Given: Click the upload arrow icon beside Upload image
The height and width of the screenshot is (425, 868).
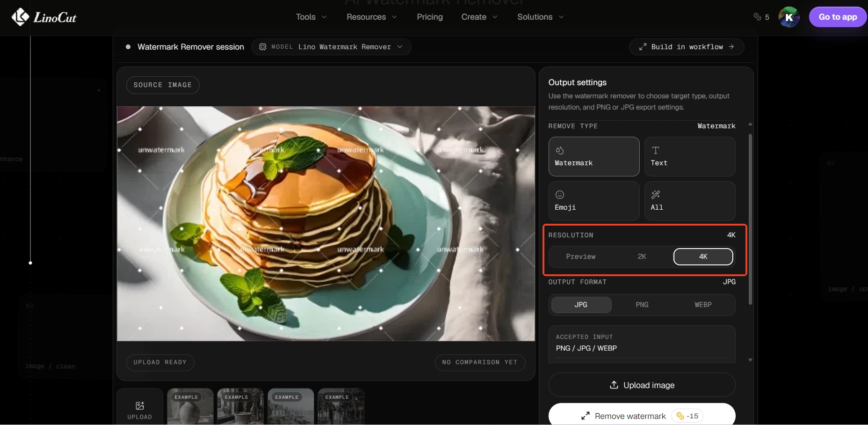Looking at the screenshot, I should (614, 385).
